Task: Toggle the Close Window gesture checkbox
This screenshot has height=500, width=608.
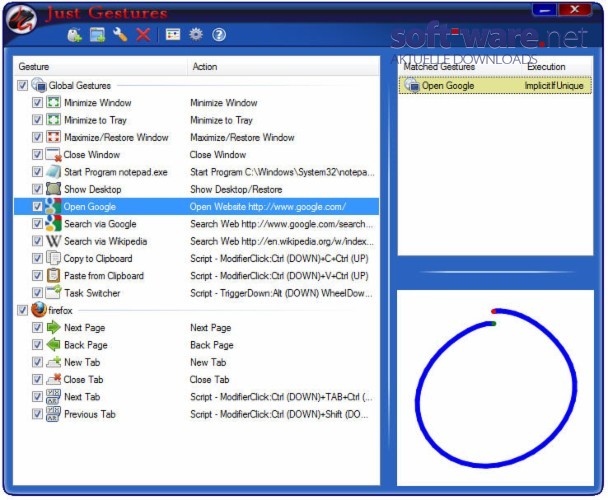Action: [37, 155]
